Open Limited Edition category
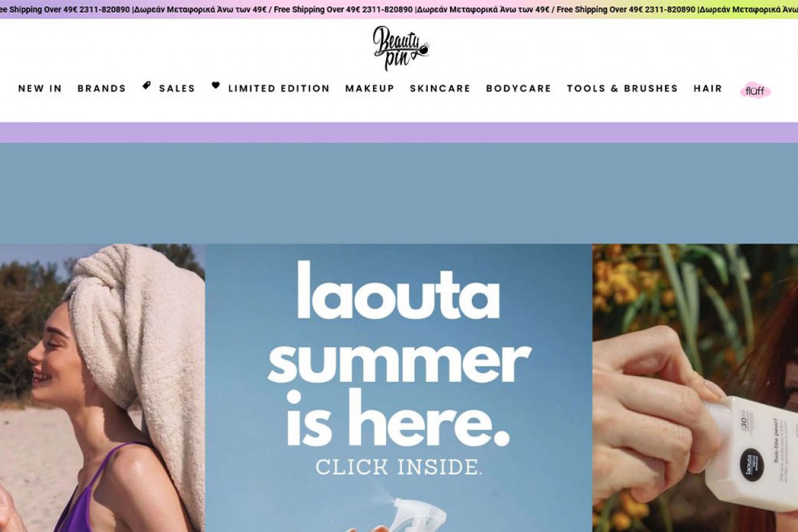 (279, 88)
